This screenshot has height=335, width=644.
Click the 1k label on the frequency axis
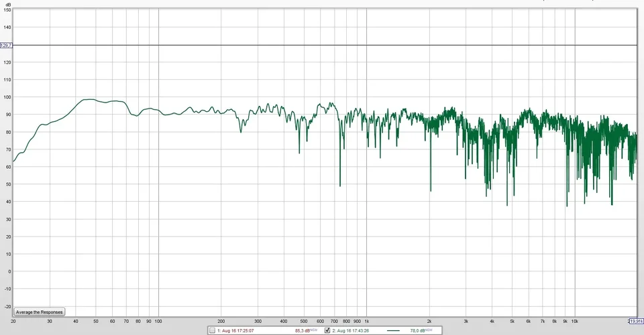(x=367, y=322)
